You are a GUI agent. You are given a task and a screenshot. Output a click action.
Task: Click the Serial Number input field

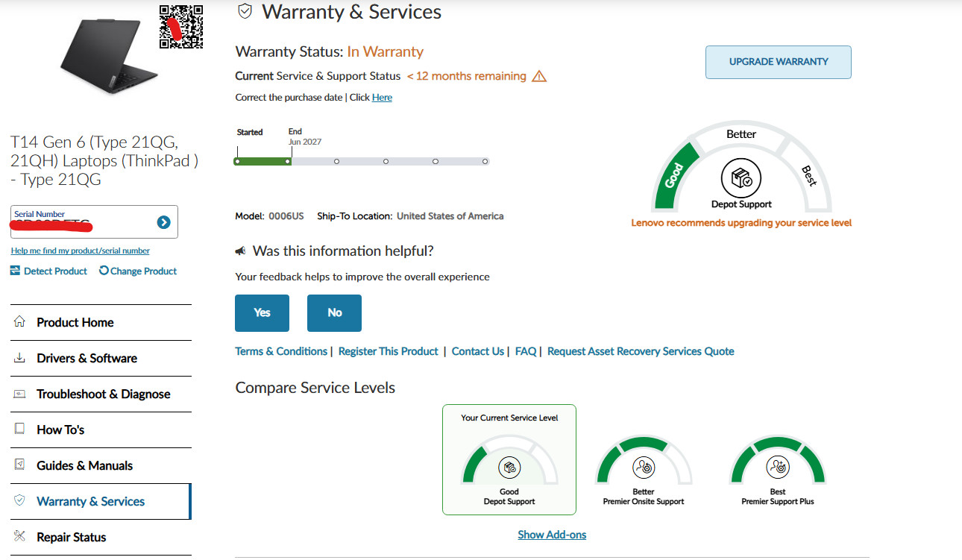pos(94,222)
